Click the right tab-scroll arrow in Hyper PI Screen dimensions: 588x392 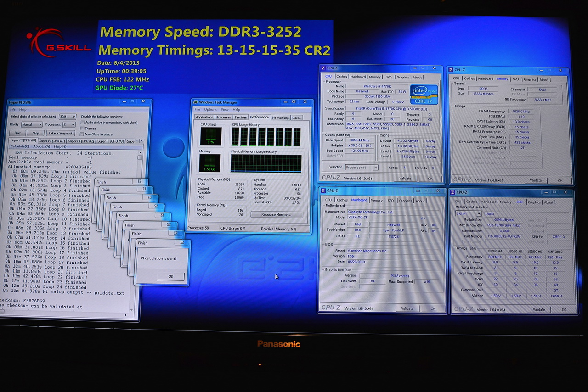141,141
